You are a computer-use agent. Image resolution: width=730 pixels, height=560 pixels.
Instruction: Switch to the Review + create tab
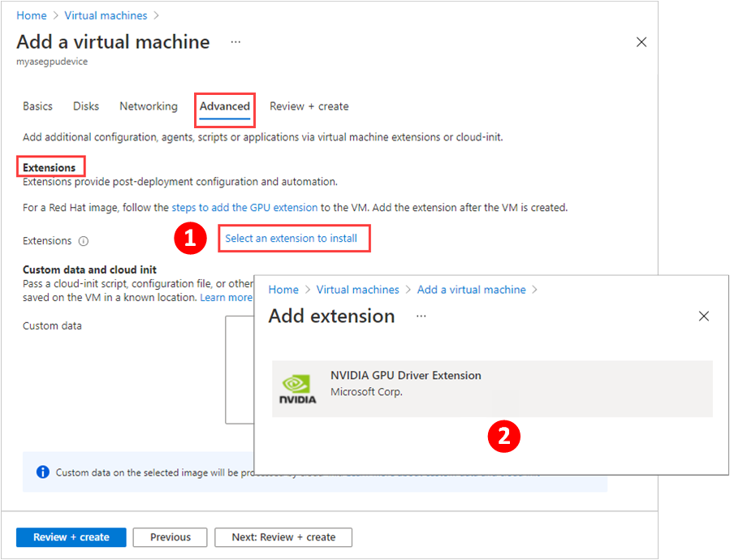(x=309, y=106)
